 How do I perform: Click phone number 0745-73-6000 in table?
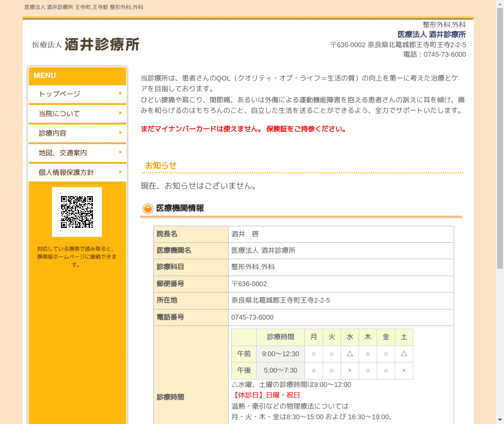click(x=253, y=317)
